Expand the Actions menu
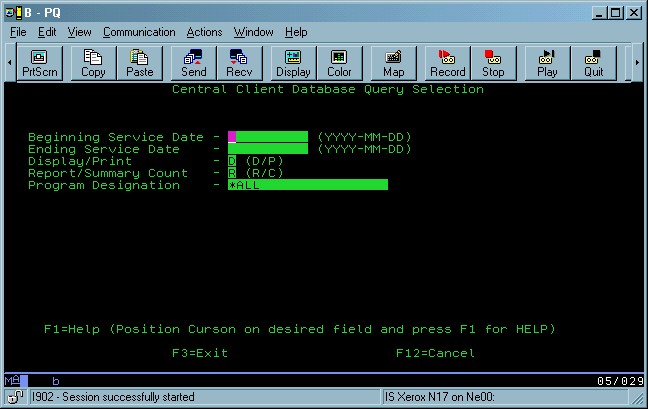The image size is (648, 409). point(205,32)
